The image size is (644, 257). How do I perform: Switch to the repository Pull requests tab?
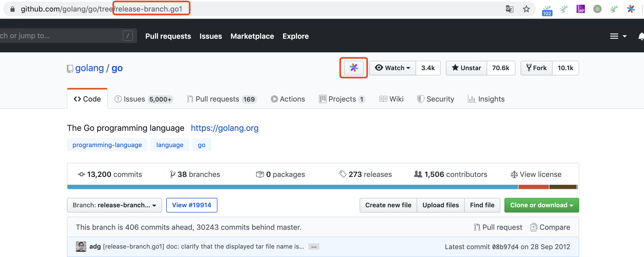(222, 99)
